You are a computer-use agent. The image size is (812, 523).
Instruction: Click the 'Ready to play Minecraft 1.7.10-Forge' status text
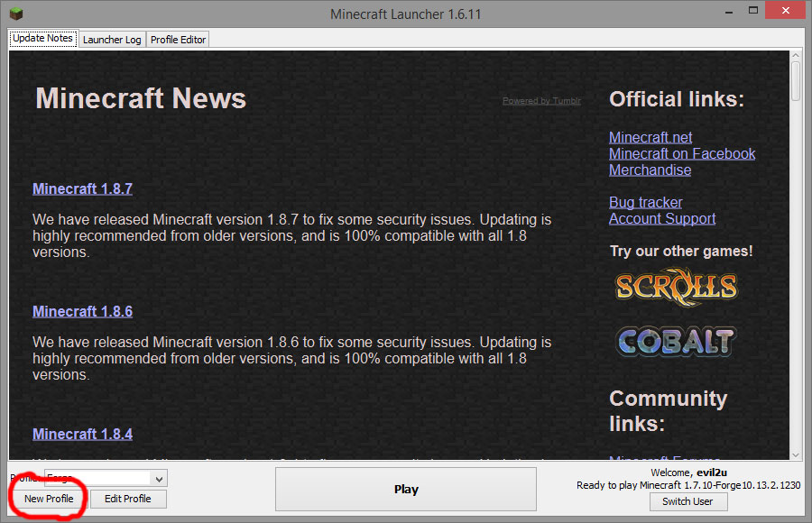(x=688, y=486)
